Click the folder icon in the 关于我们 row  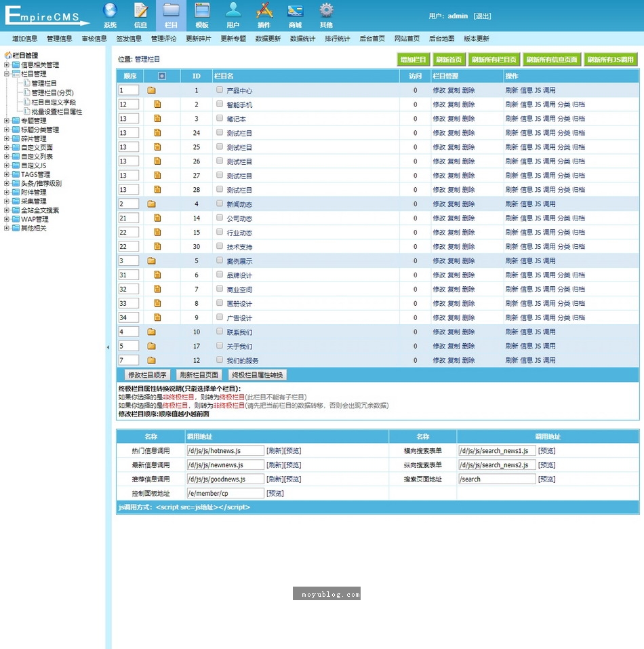pos(151,346)
